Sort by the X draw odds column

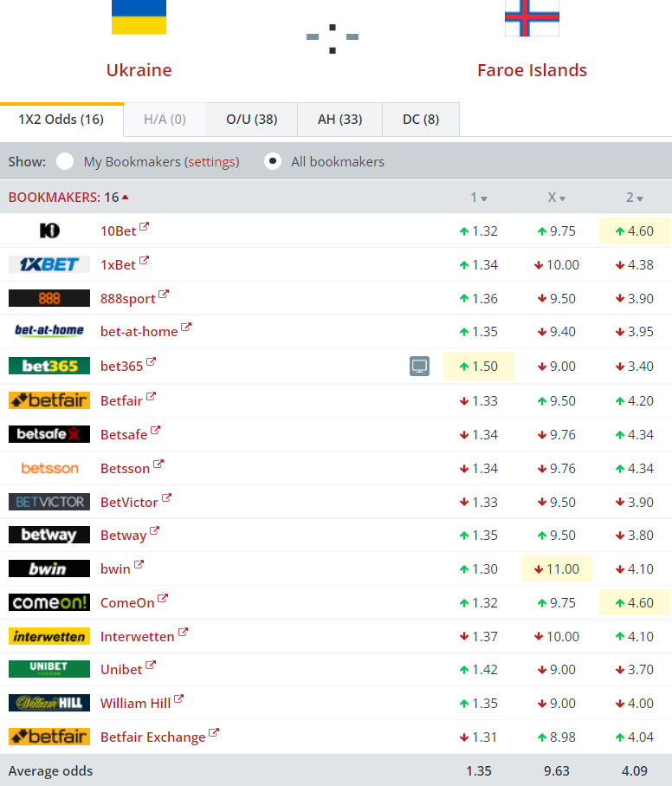coord(556,198)
